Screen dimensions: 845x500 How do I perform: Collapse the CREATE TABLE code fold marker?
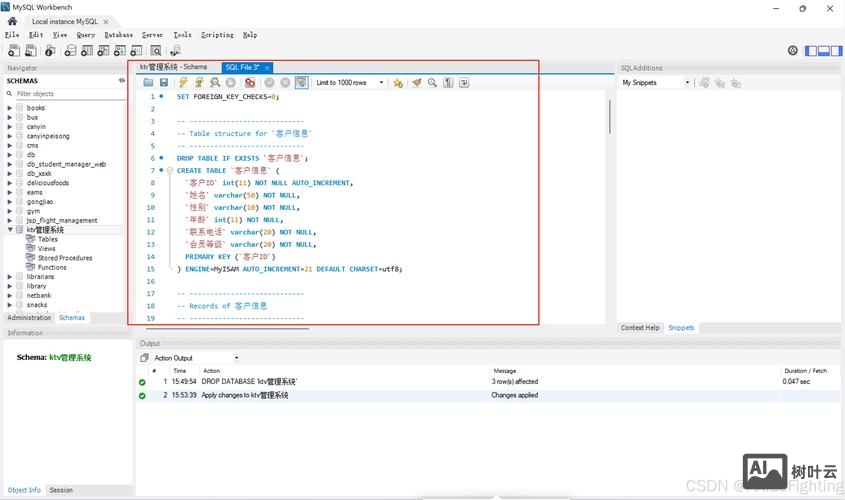[x=170, y=170]
